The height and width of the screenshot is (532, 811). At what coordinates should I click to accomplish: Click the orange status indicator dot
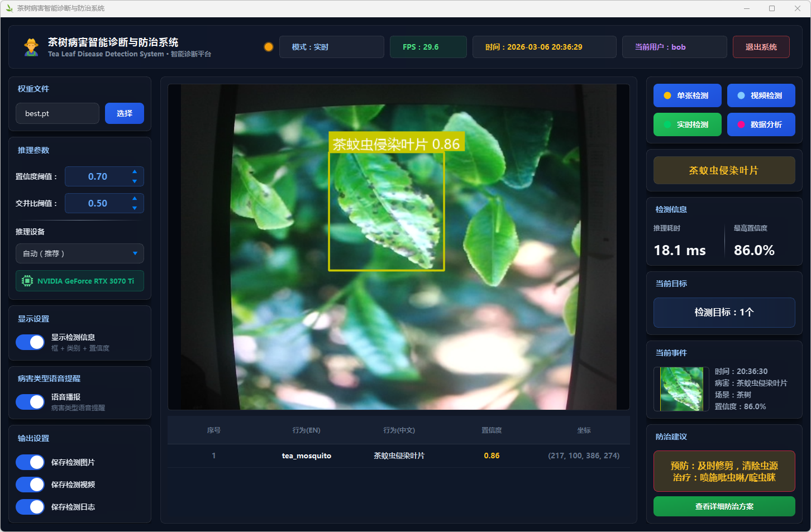269,47
